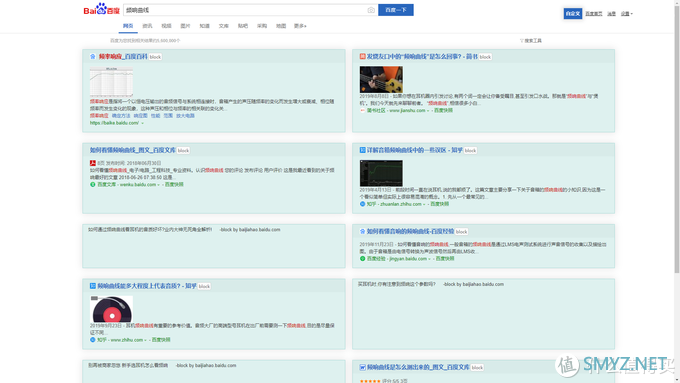Switch to the 视频 video tab
The height and width of the screenshot is (383, 680).
pyautogui.click(x=166, y=26)
